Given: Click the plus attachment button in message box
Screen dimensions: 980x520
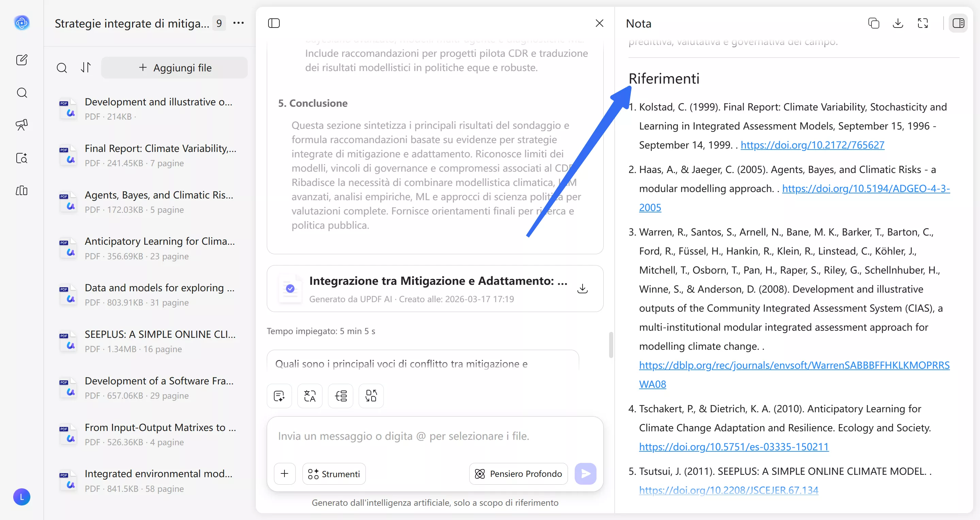Looking at the screenshot, I should tap(284, 474).
